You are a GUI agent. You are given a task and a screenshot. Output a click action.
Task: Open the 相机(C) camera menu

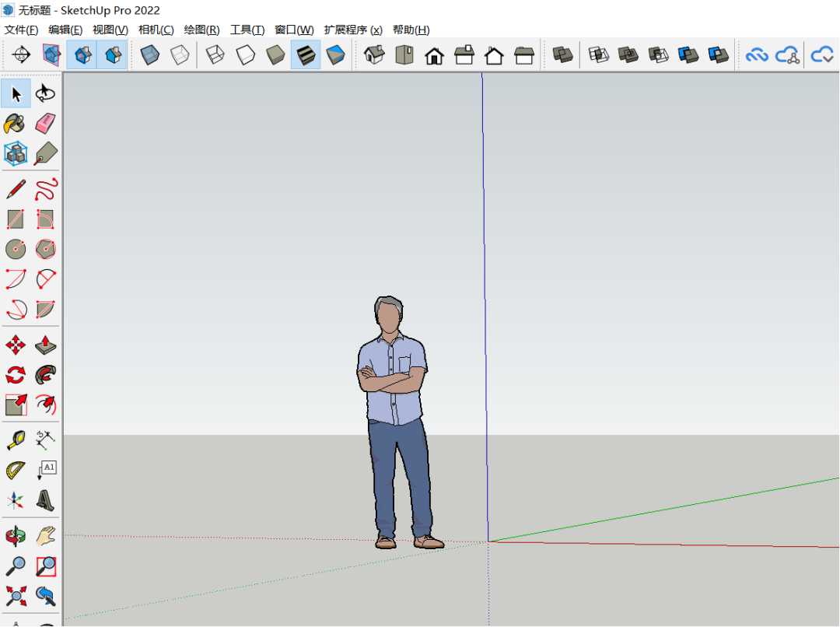[x=156, y=30]
